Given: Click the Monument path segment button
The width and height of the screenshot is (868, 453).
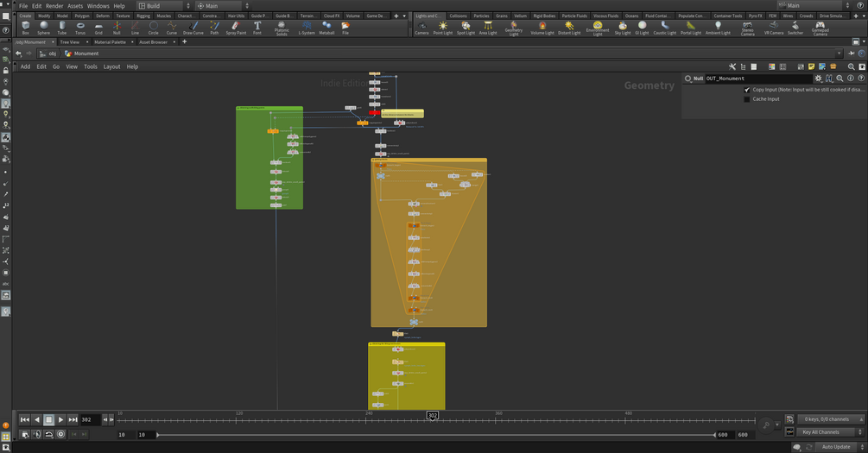Looking at the screenshot, I should 82,53.
